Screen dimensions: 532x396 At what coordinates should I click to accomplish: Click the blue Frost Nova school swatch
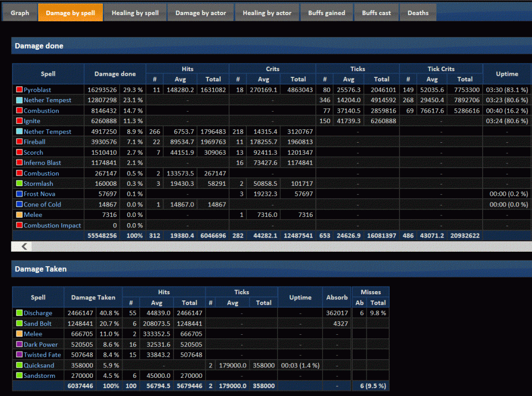[x=19, y=194]
